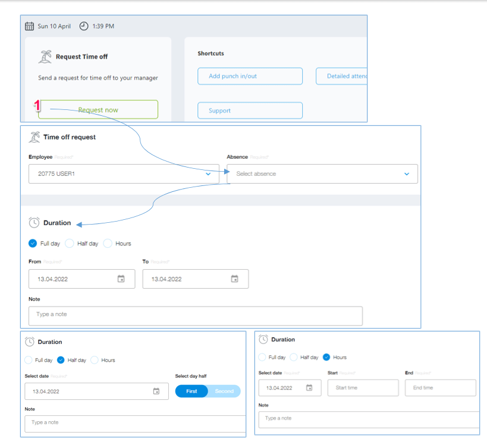Open the Select absence dropdown
Image resolution: width=487 pixels, height=448 pixels.
(x=322, y=173)
